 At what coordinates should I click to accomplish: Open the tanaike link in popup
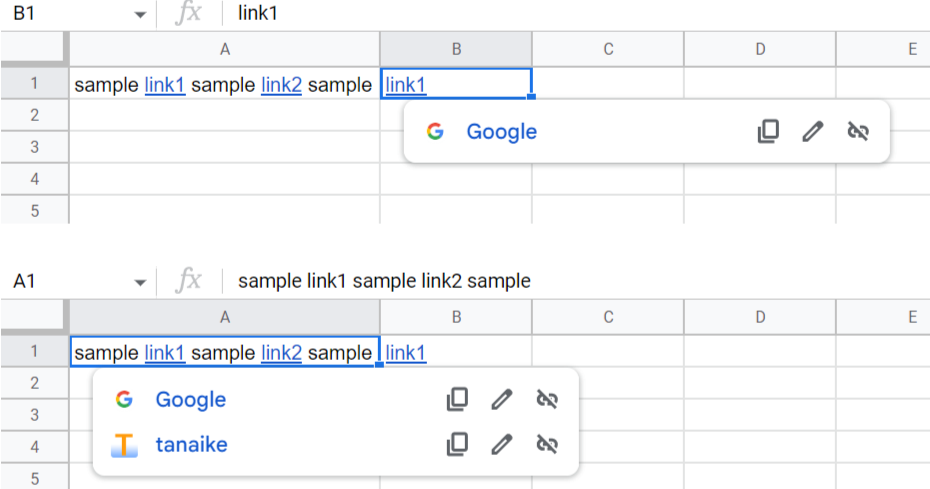click(192, 444)
